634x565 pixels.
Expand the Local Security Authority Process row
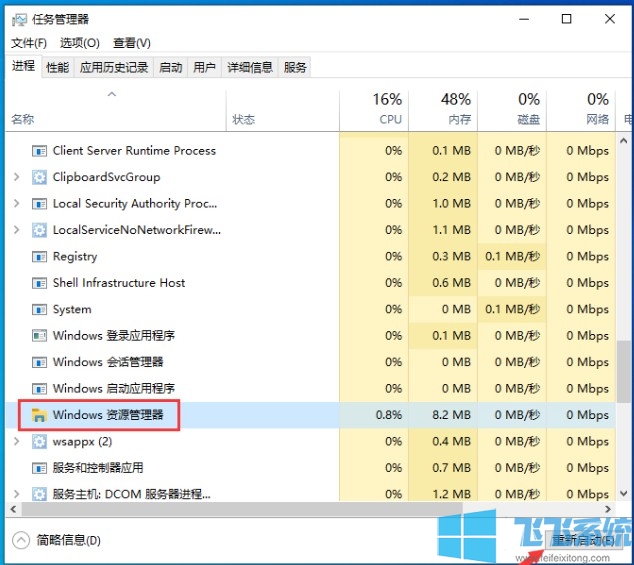[16, 203]
